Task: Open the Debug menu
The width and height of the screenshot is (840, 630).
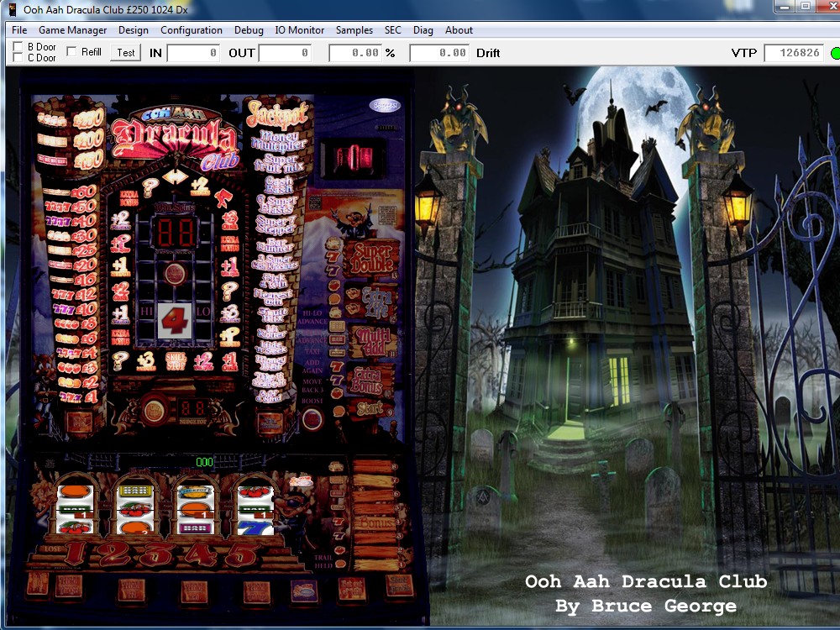Action: (x=249, y=30)
